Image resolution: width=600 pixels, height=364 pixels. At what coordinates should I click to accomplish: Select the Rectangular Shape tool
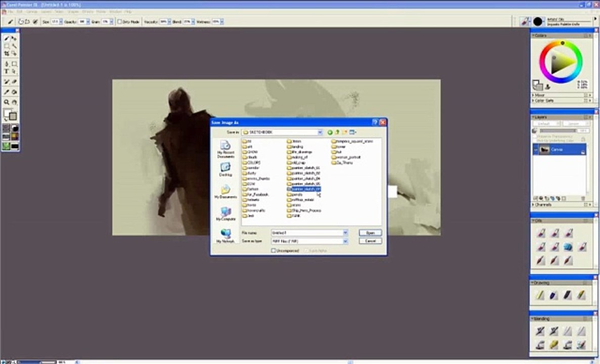click(14, 64)
